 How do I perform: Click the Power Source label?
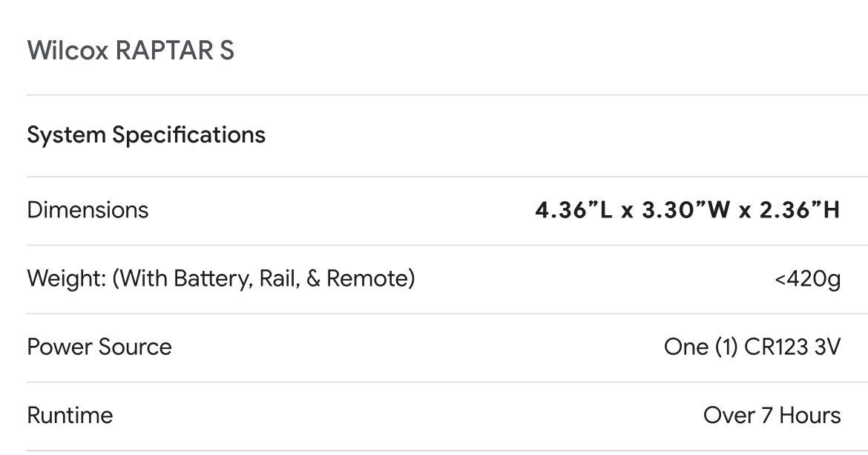click(99, 347)
